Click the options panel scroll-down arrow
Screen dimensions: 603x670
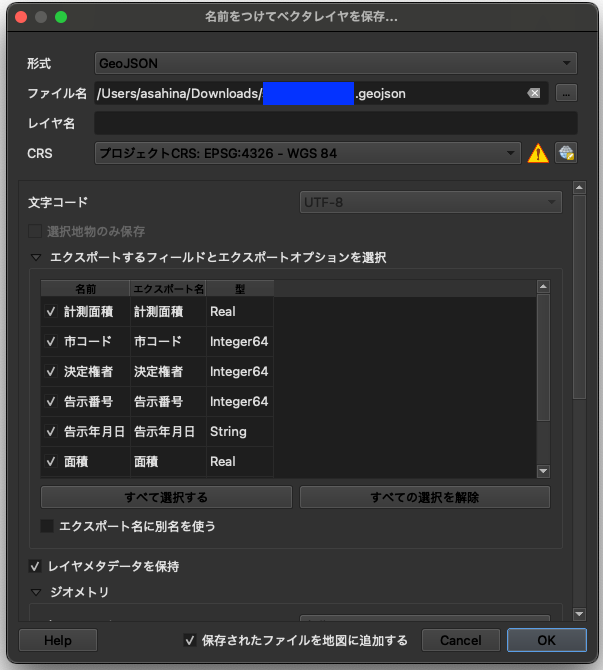pyautogui.click(x=579, y=614)
